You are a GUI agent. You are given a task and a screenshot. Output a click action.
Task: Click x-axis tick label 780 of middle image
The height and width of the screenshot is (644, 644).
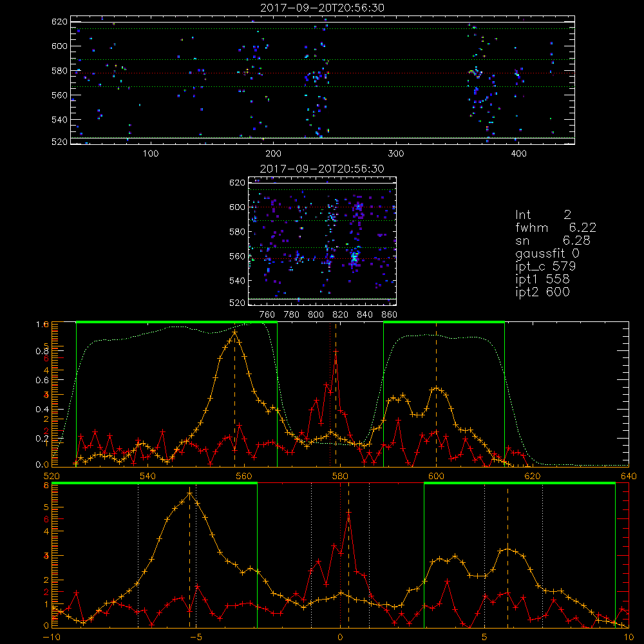(292, 315)
